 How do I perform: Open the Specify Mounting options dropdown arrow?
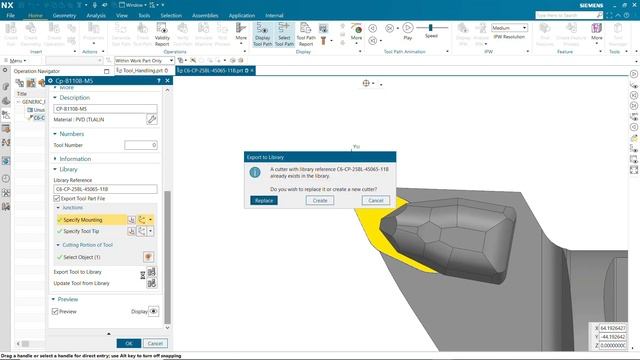click(150, 220)
